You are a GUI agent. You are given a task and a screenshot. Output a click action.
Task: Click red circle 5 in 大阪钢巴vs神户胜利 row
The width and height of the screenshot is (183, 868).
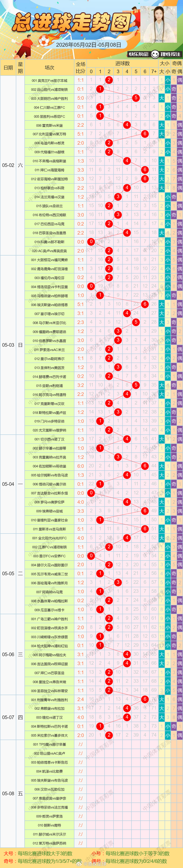[136, 98]
